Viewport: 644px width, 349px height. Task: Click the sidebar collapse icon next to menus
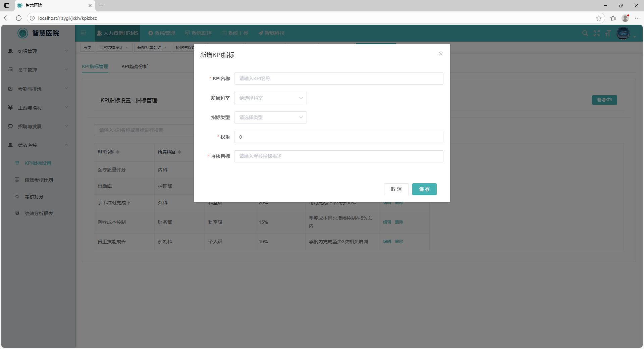(x=83, y=33)
